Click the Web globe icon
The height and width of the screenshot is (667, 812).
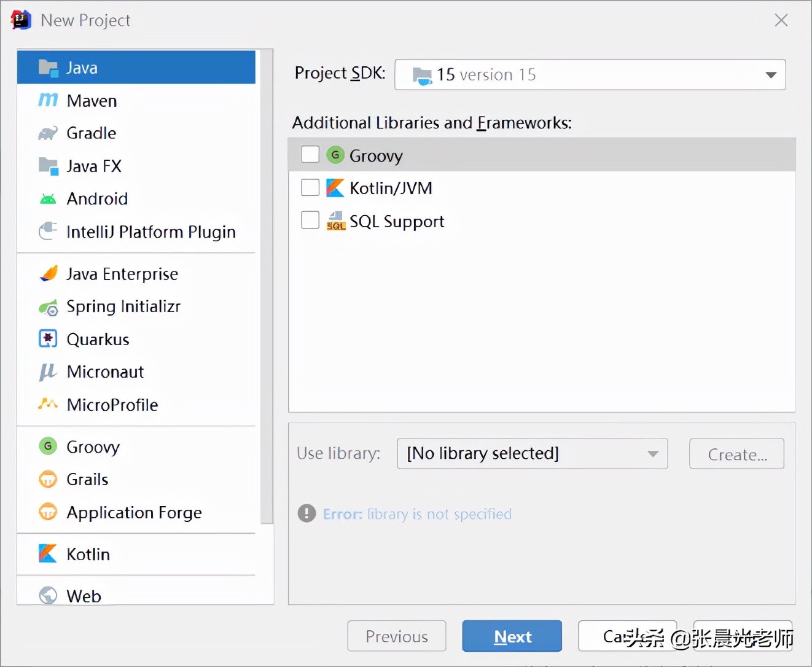coord(48,595)
